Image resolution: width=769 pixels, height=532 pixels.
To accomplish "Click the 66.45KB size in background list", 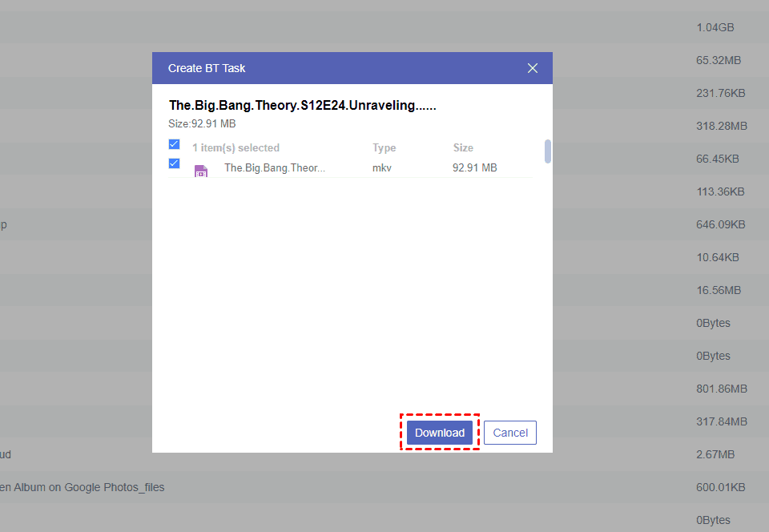I will click(718, 159).
